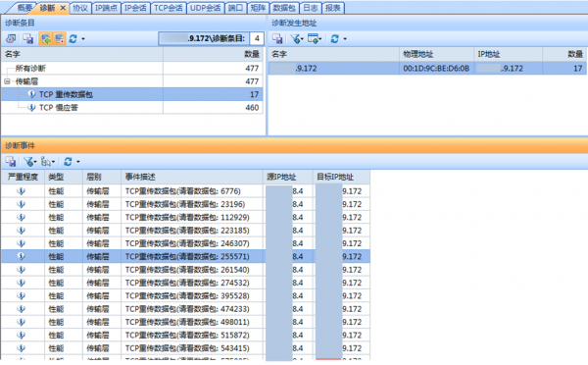Sort by 严重程度 column header
The image size is (588, 365).
23,177
